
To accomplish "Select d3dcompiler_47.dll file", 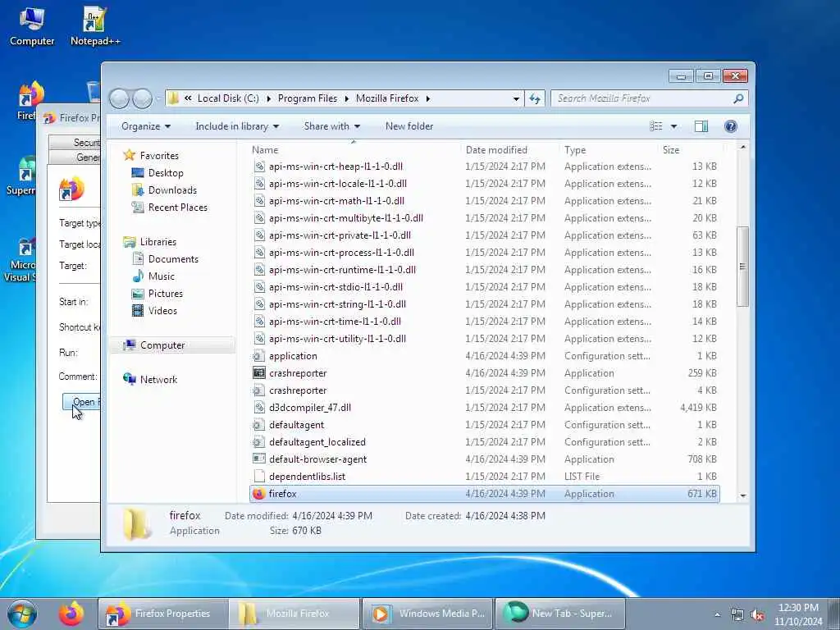I will [x=484, y=407].
